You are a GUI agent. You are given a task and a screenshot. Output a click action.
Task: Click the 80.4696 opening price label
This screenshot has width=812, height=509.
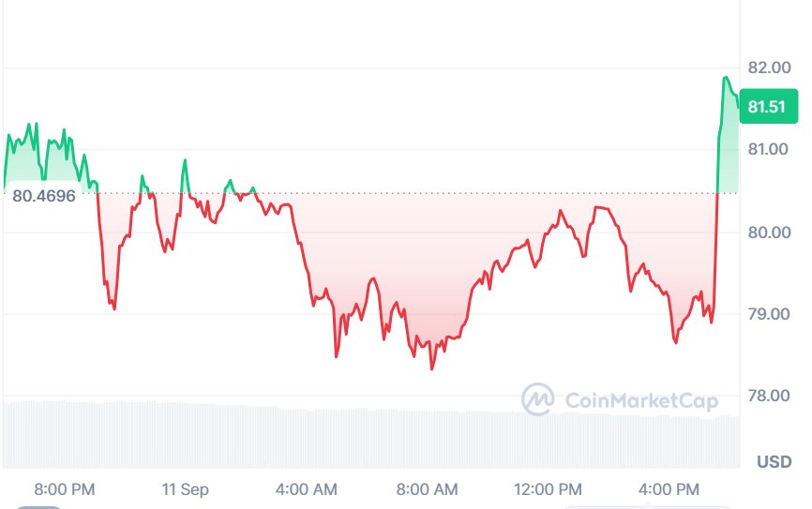coord(44,196)
